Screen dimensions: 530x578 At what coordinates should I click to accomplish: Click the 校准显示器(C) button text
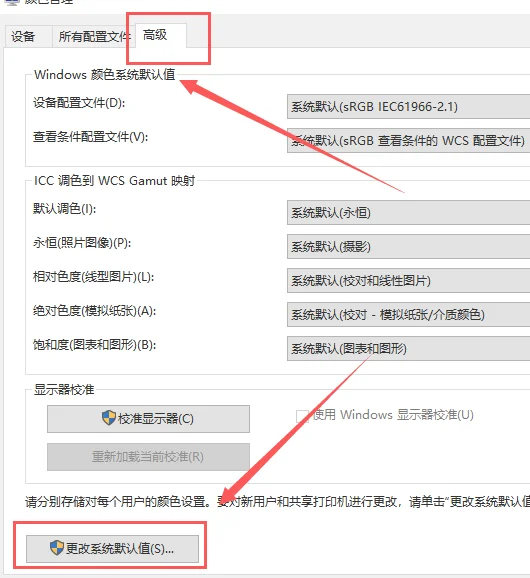156,419
